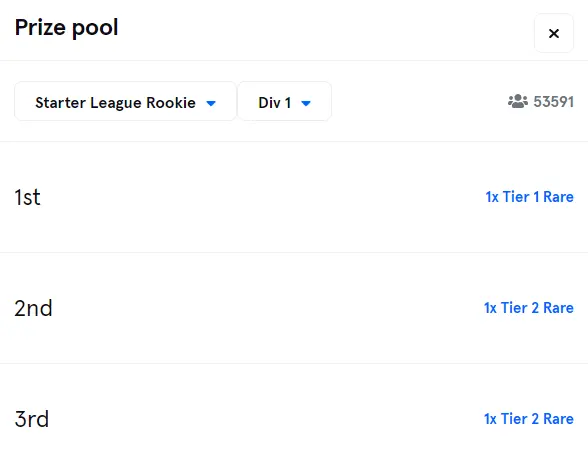Click the Prize pool heading
588x471 pixels.
66,28
